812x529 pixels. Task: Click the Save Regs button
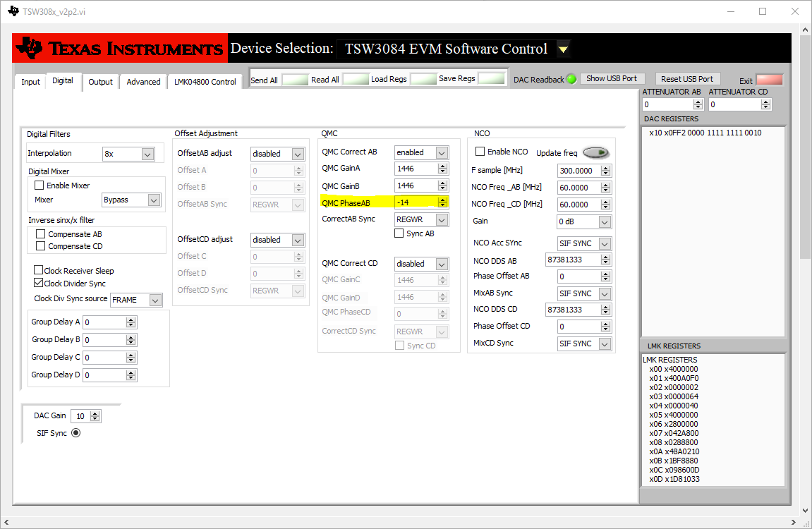click(492, 79)
